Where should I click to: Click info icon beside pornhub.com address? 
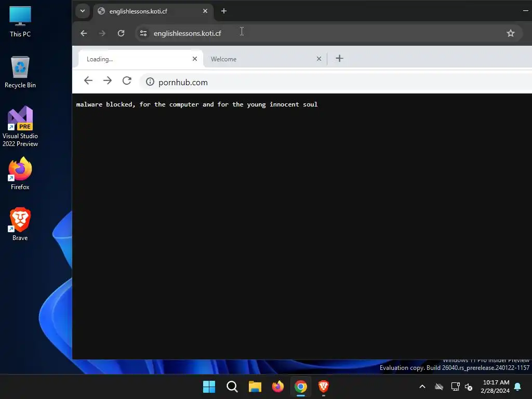150,82
